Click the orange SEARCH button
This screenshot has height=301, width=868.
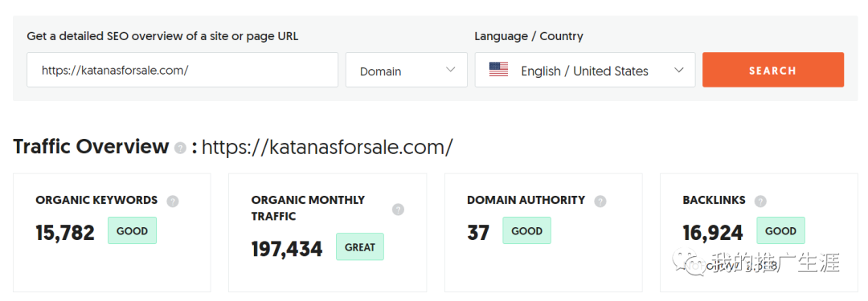[773, 70]
